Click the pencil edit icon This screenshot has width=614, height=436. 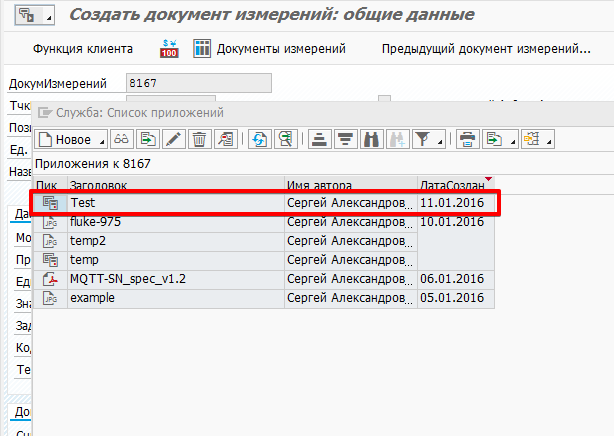pos(173,140)
